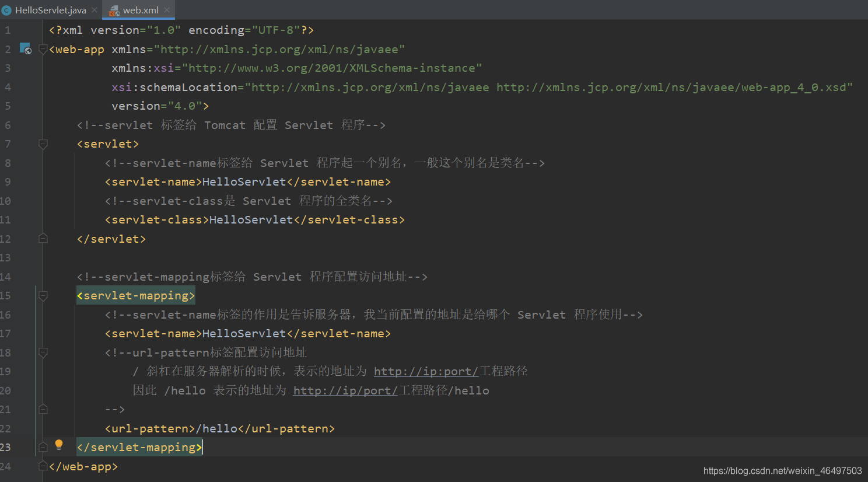The height and width of the screenshot is (482, 868).
Task: Click the opening servlet tag on line 7
Action: (108, 144)
